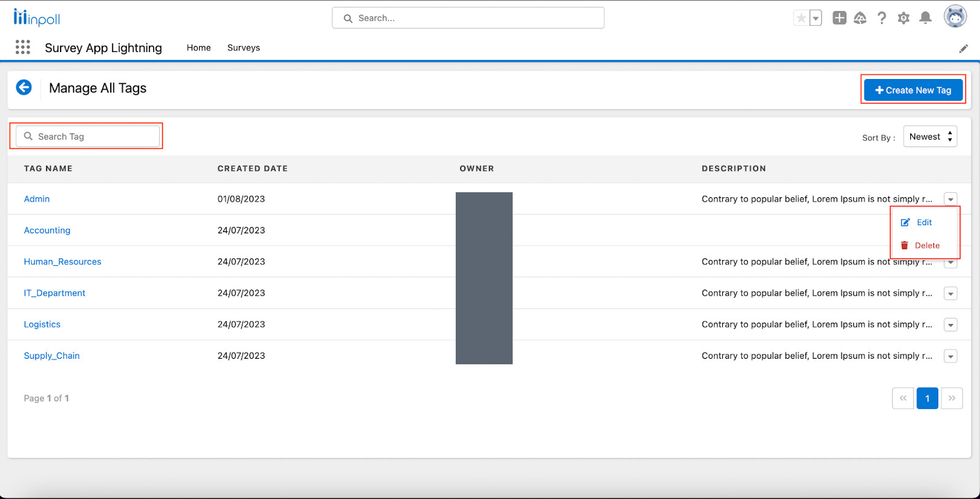This screenshot has width=980, height=499.
Task: Open the Accounting tag link
Action: (47, 230)
